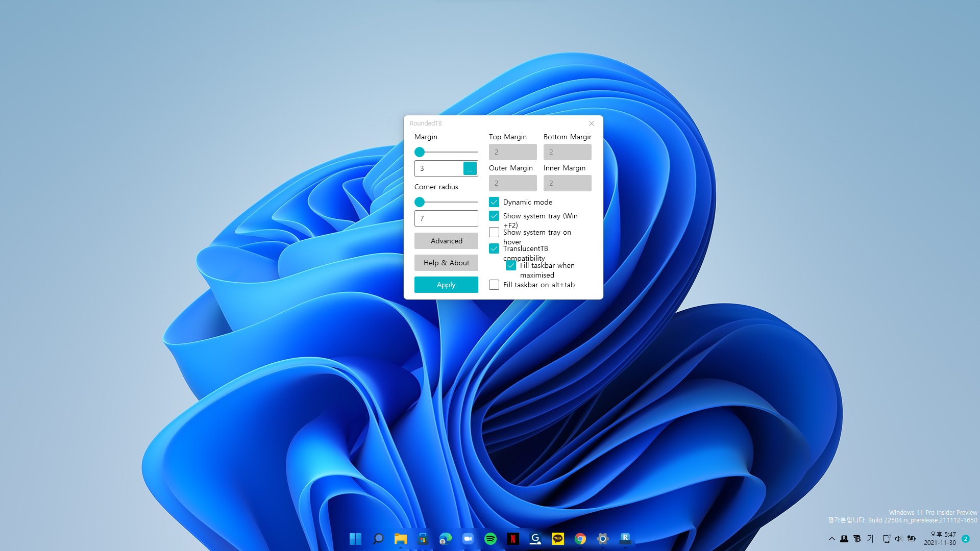Open Microsoft Store from the taskbar
The height and width of the screenshot is (551, 980).
point(423,539)
